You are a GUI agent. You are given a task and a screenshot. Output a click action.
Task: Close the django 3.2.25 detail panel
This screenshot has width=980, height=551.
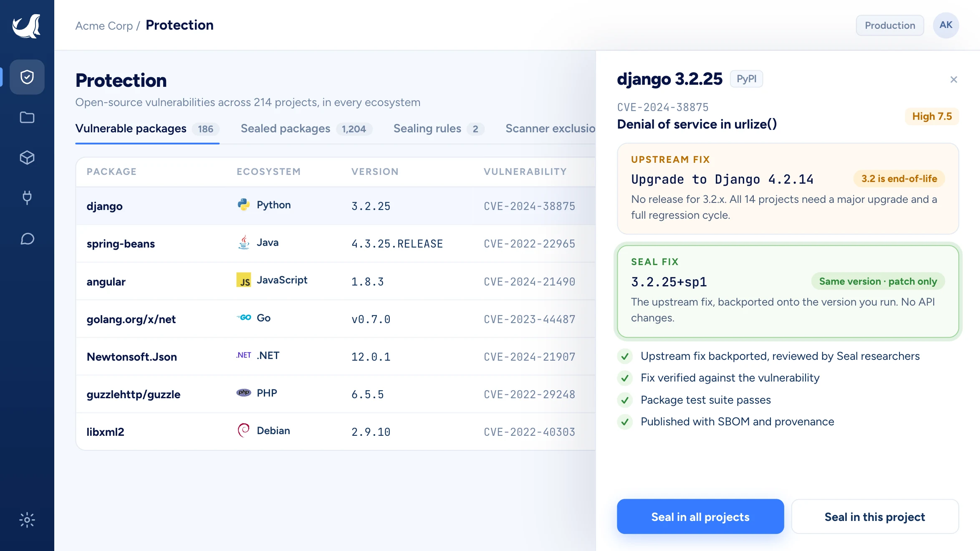(953, 79)
